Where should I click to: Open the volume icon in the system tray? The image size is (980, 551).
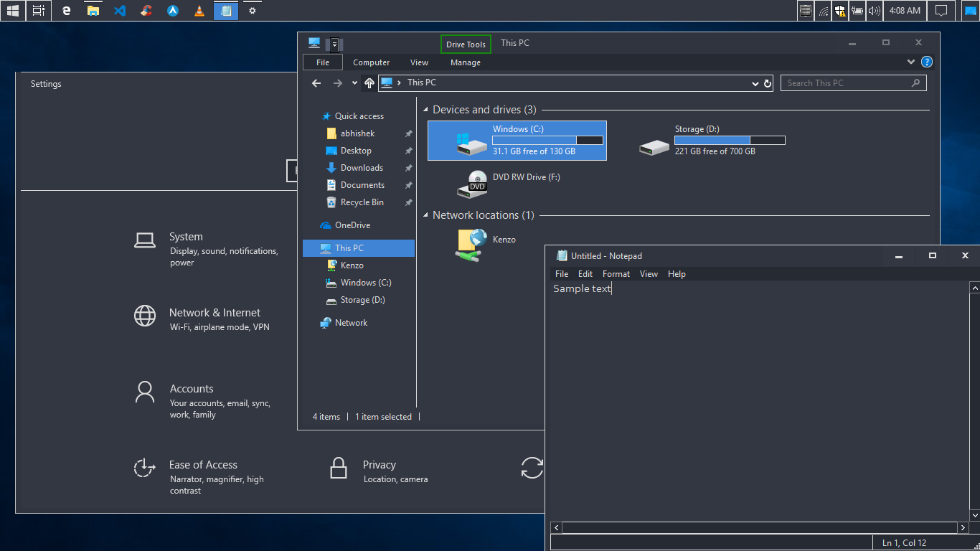[874, 10]
